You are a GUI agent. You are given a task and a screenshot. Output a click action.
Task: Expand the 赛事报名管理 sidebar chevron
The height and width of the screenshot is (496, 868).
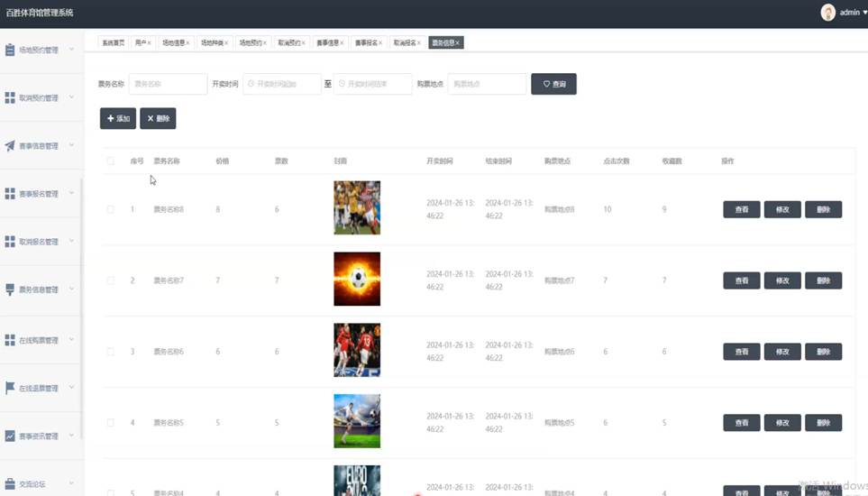tap(71, 193)
